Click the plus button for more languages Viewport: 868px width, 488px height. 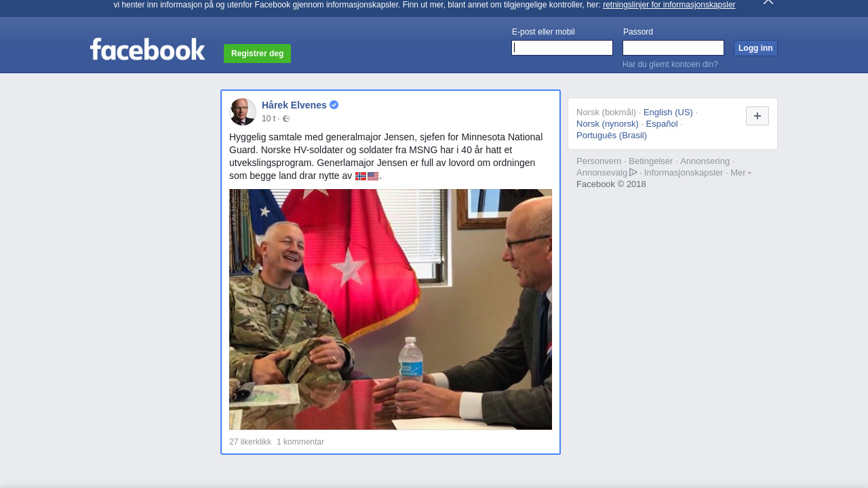(757, 116)
